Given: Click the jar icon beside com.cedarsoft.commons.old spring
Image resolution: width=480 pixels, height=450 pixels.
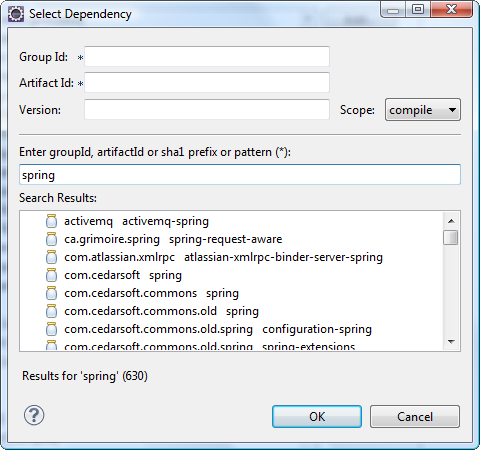Looking at the screenshot, I should 51,311.
